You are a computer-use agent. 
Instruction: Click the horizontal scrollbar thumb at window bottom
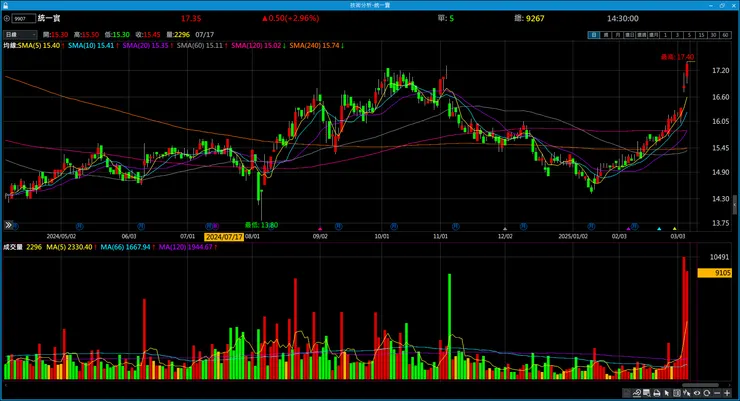click(x=700, y=385)
